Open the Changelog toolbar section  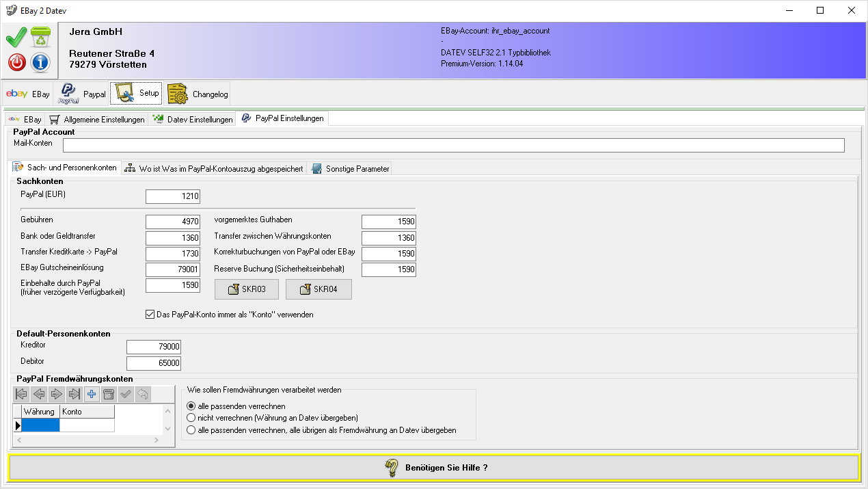click(x=198, y=94)
